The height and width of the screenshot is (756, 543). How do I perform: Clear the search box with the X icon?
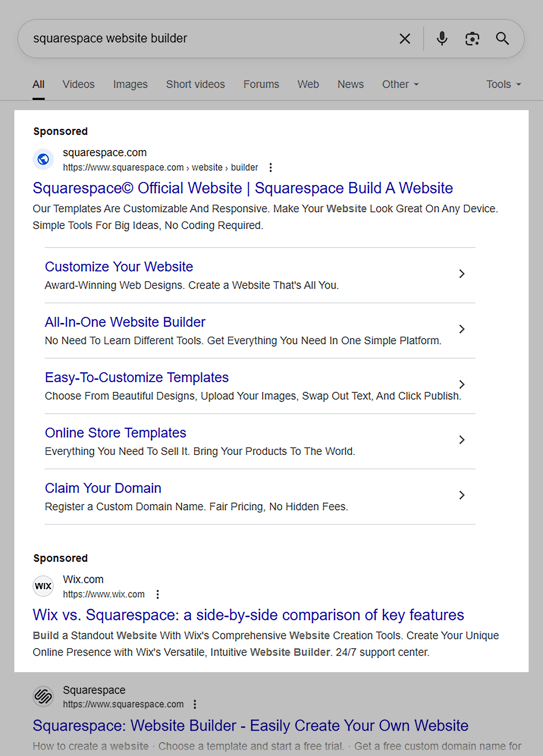405,39
